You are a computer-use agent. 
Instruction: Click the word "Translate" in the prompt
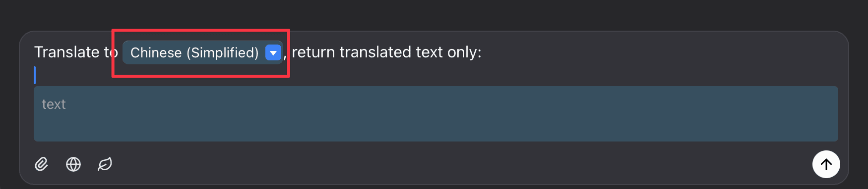(66, 52)
